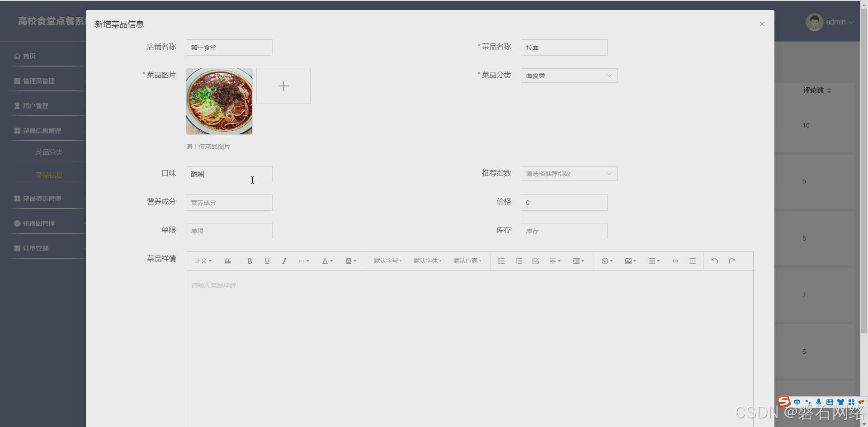This screenshot has width=868, height=427.
Task: Insert a todo checkbox list
Action: [536, 261]
